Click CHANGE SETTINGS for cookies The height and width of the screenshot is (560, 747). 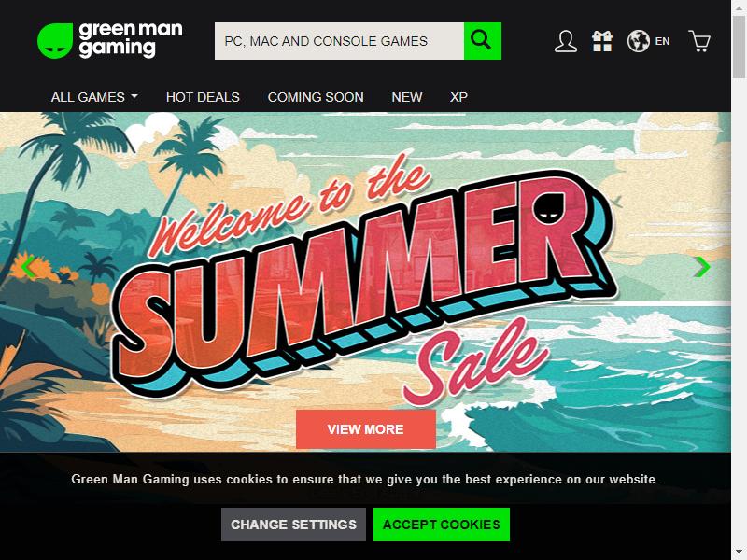[x=293, y=525]
